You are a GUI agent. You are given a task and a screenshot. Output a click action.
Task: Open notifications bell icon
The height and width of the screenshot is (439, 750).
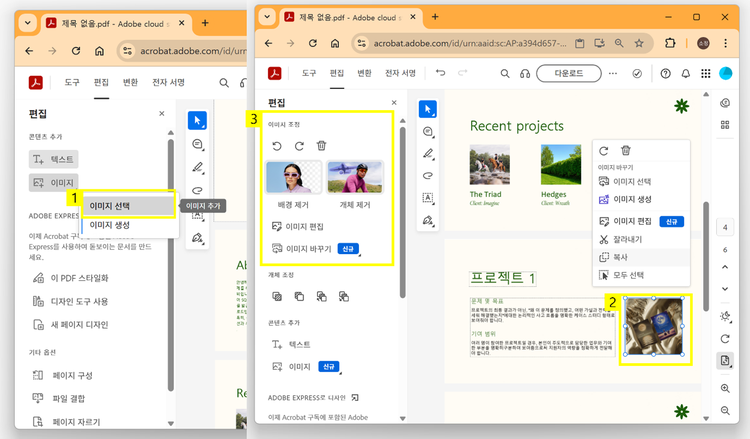pos(685,74)
